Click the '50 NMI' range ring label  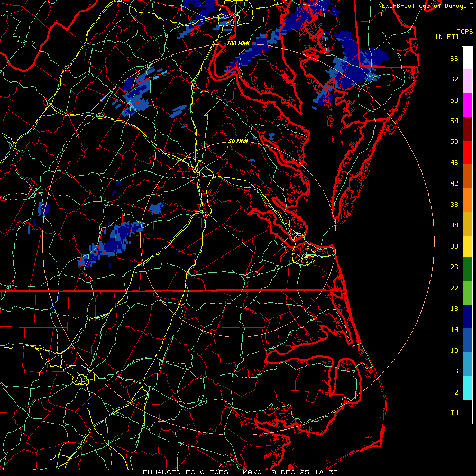tap(238, 141)
